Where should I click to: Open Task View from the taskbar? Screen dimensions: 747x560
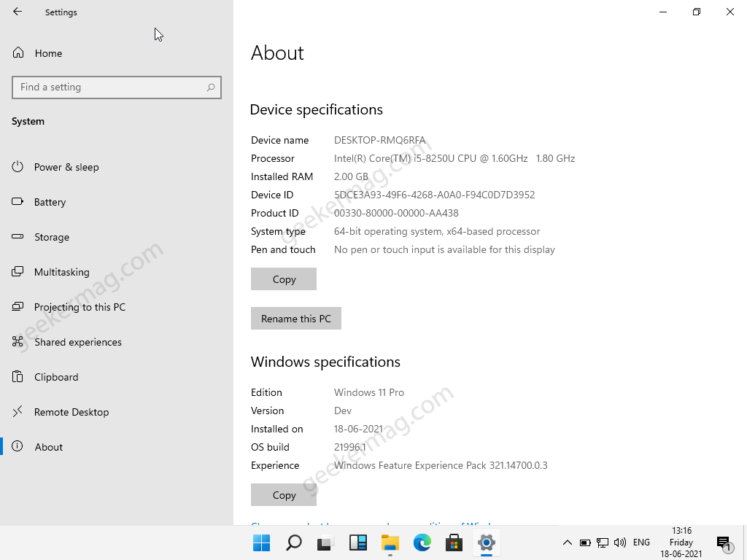325,542
